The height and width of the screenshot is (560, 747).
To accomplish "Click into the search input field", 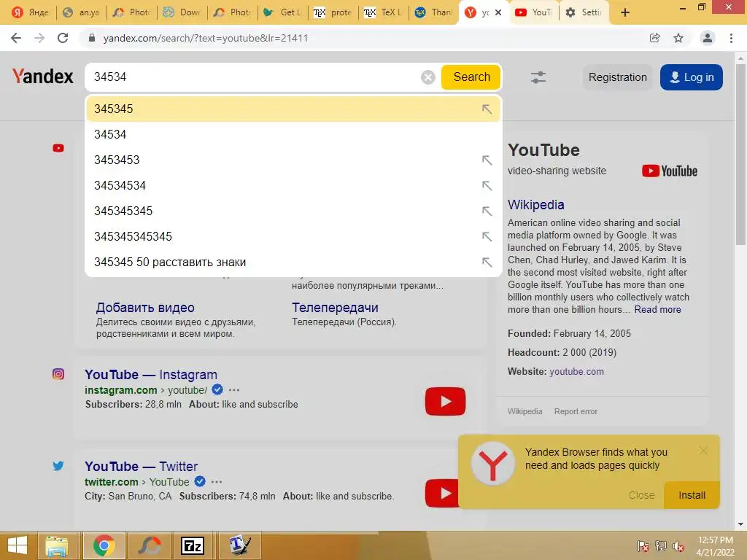I will [x=252, y=77].
